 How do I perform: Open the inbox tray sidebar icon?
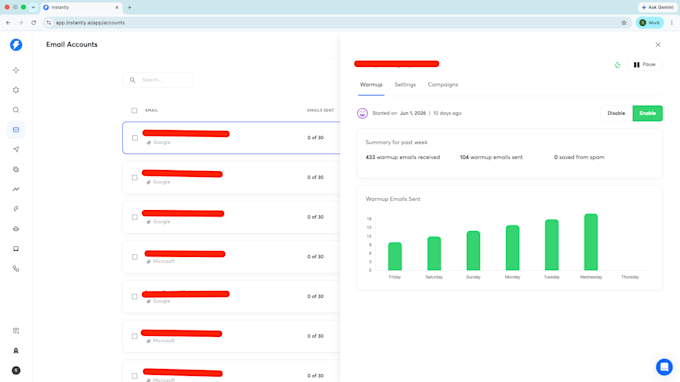click(16, 249)
